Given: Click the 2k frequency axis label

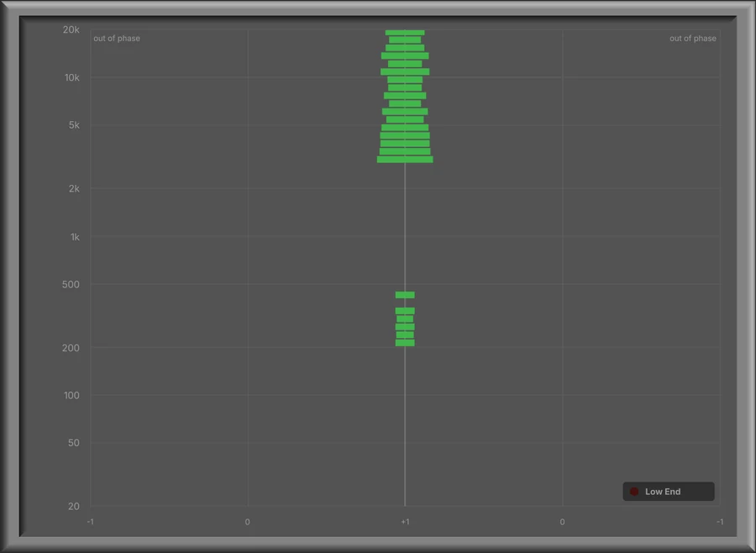Looking at the screenshot, I should pos(74,189).
